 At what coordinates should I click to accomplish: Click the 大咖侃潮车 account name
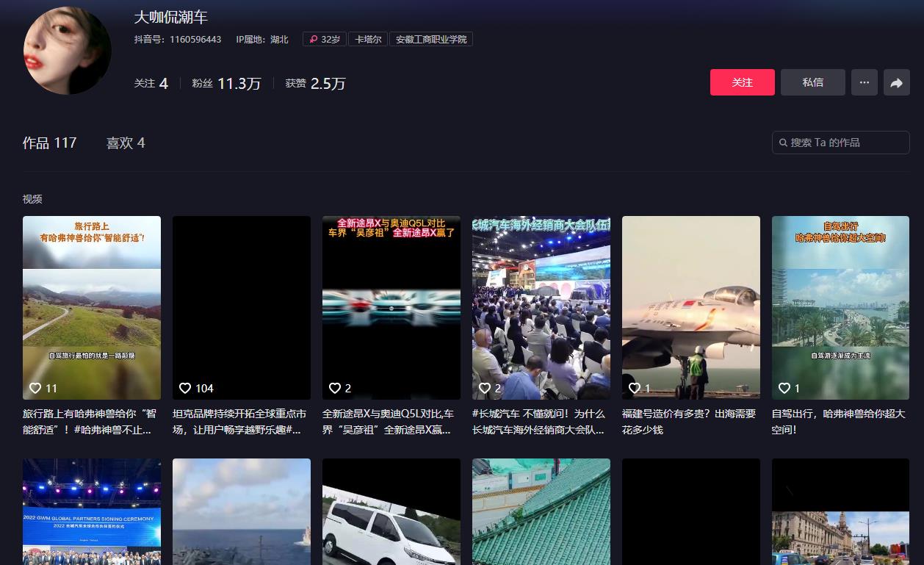pos(171,17)
